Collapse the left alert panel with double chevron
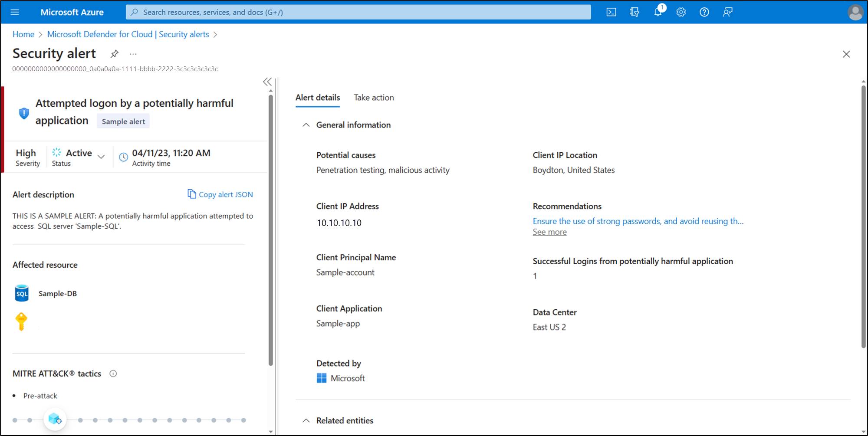This screenshot has height=436, width=868. pos(267,82)
